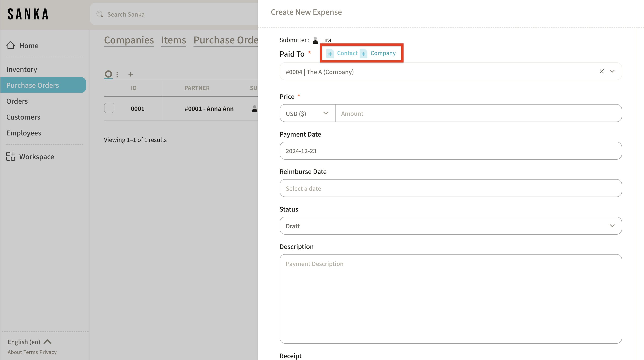Open the three-dot view options menu

(117, 74)
